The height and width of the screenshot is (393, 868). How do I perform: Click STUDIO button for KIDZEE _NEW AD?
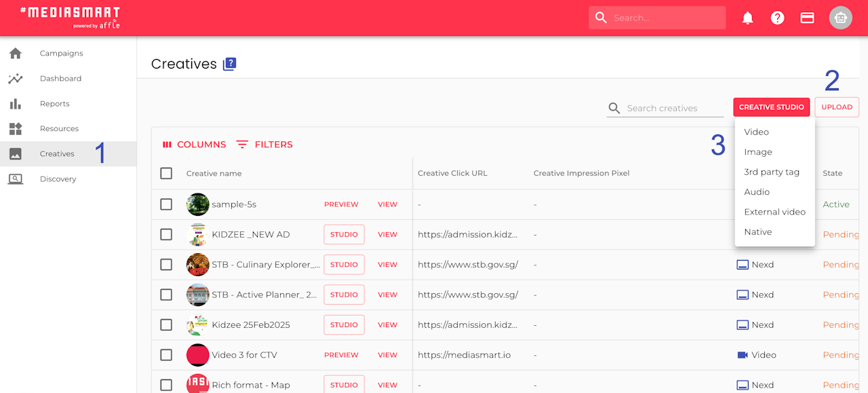344,234
